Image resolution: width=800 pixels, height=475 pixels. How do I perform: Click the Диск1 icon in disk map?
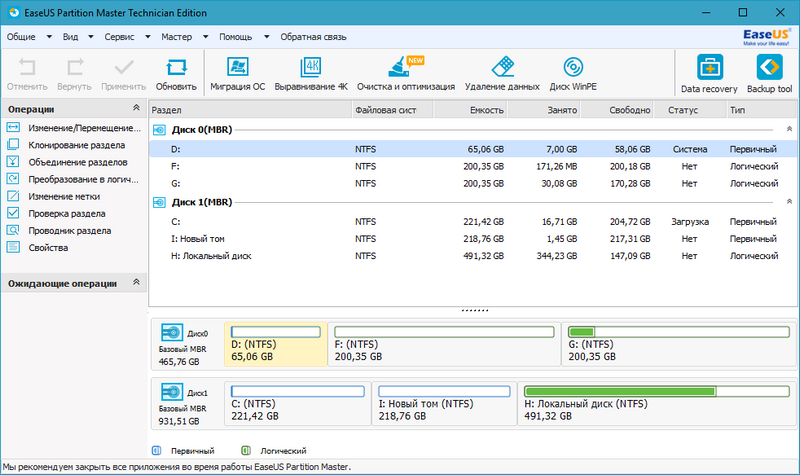pyautogui.click(x=172, y=392)
